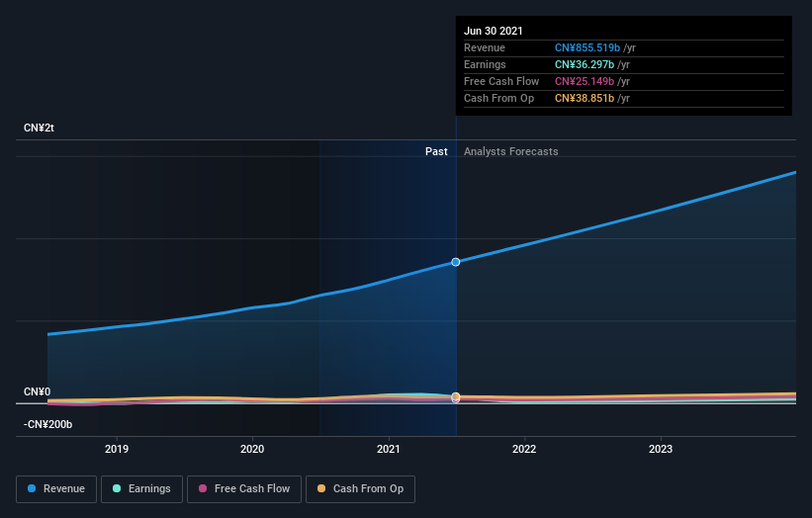Toggle the Free Cash Flow legend series
Viewport: 812px width, 518px height.
pyautogui.click(x=244, y=489)
